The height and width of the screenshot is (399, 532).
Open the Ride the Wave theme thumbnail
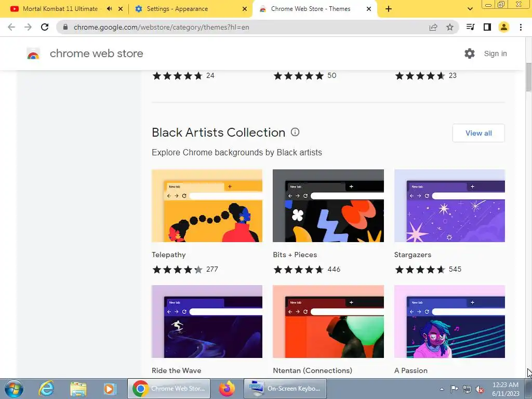pyautogui.click(x=207, y=321)
